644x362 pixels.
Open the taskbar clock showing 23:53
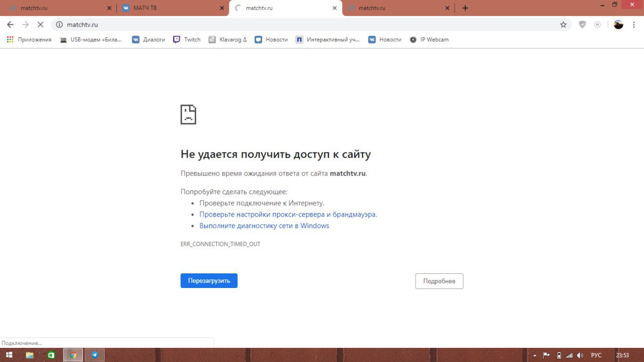tap(622, 355)
